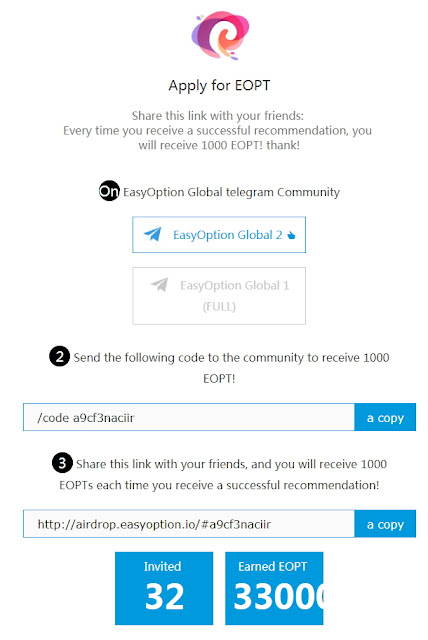Viewport: 428px width, 640px height.
Task: Click the blue Telegram paper plane icon
Action: 153,234
